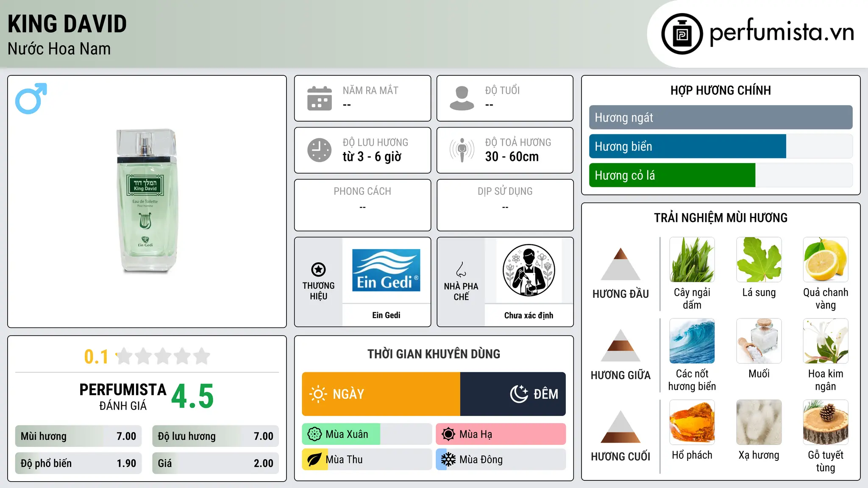Screen dimensions: 868x488
Task: Click the user rating value 0.1
Action: click(x=96, y=357)
